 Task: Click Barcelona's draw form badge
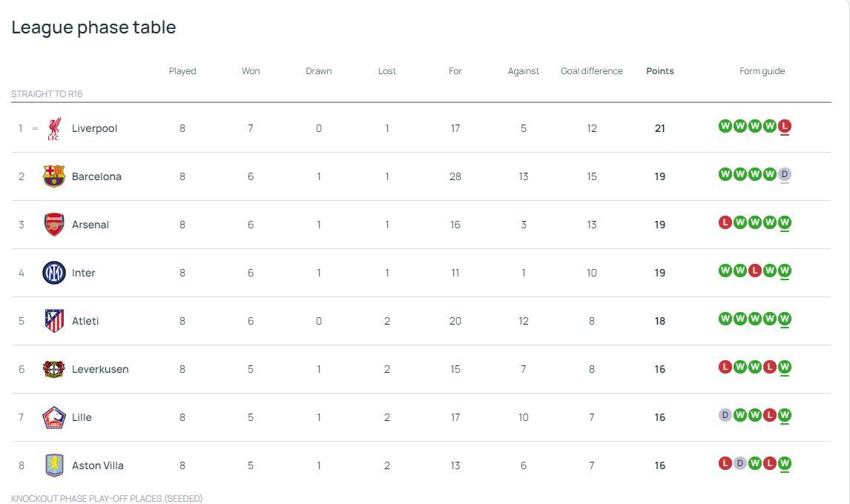coord(785,174)
